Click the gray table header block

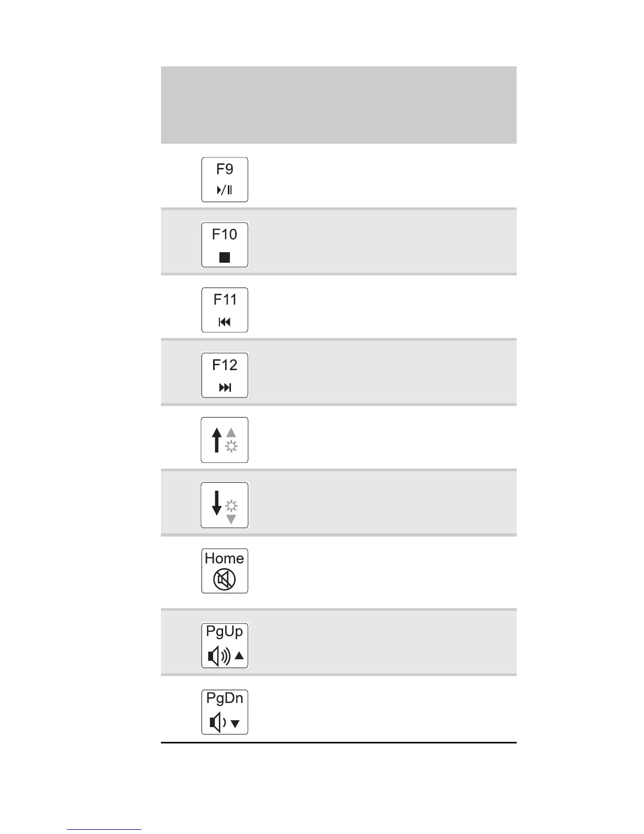click(x=338, y=105)
